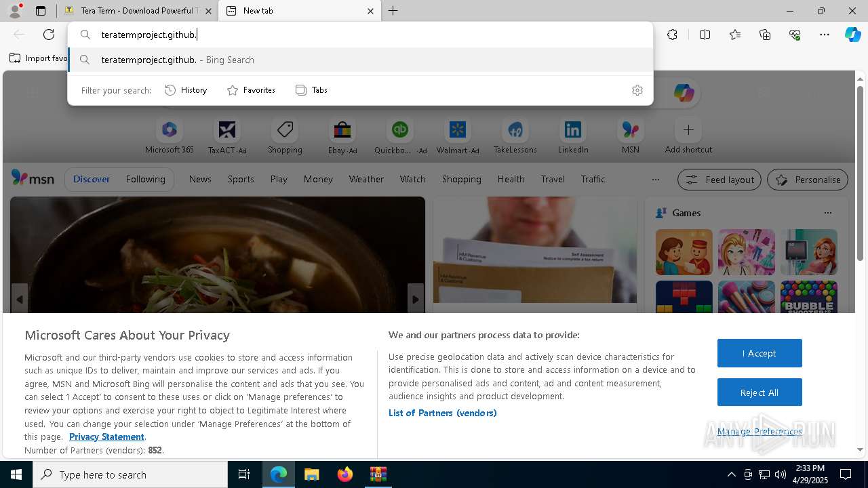Click the Windows Start button

click(16, 474)
